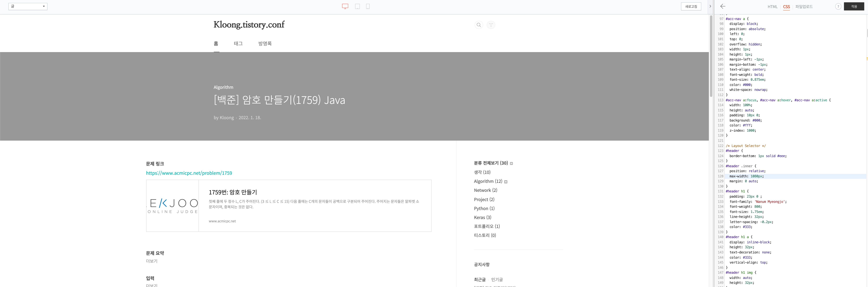This screenshot has width=868, height=287.
Task: Switch to the 인기글 popular posts tab
Action: pos(497,280)
